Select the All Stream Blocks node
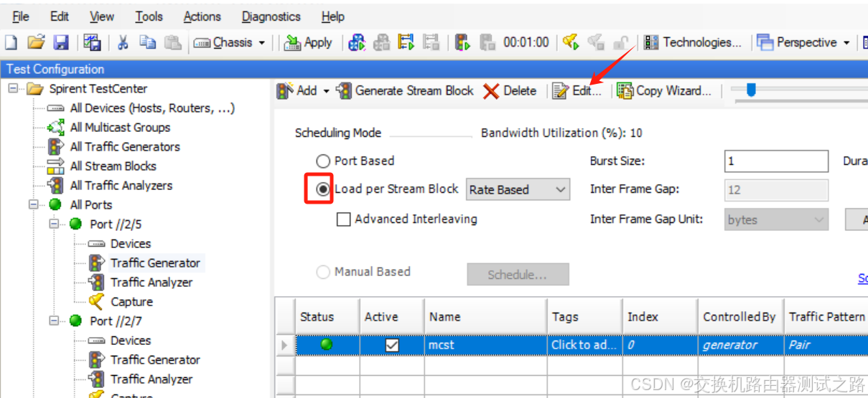 pyautogui.click(x=113, y=166)
